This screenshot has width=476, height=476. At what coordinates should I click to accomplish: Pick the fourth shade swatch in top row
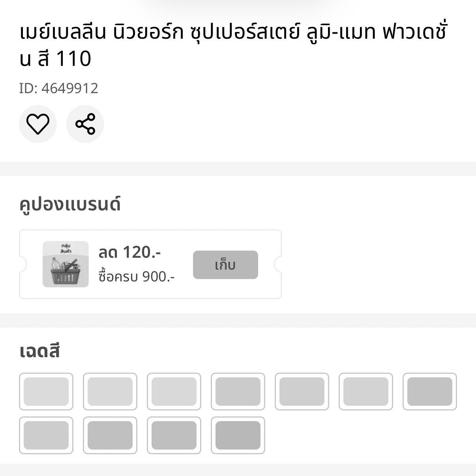pyautogui.click(x=238, y=392)
